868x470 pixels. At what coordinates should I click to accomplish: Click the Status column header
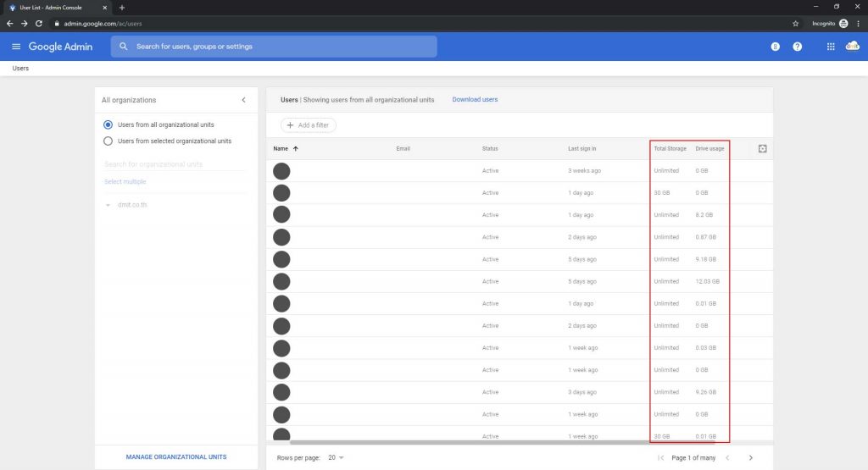coord(490,149)
